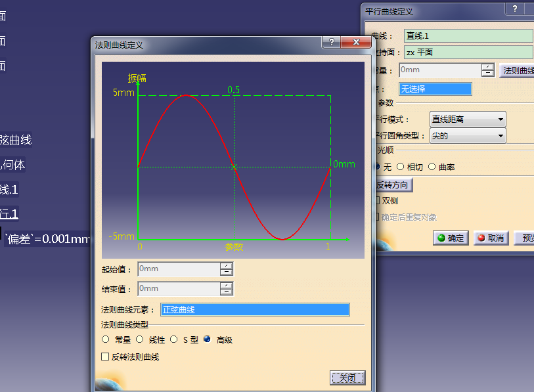This screenshot has width=534, height=392.
Task: Select the 相切 smoothing radio button
Action: (x=401, y=167)
